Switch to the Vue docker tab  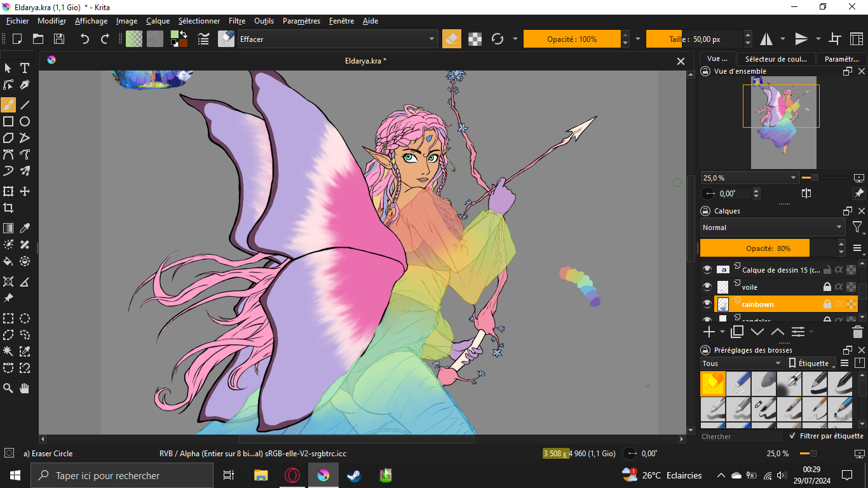pos(717,58)
